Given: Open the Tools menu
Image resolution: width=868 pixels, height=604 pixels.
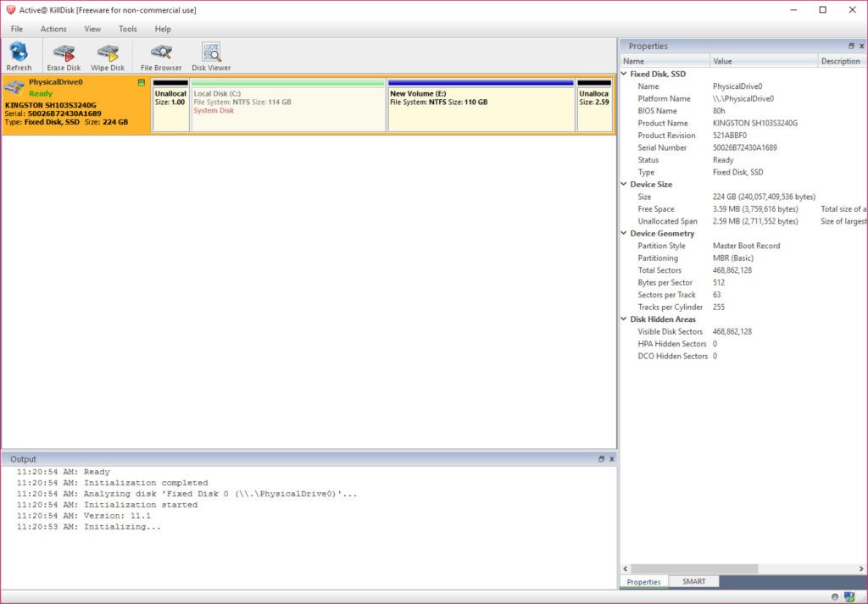Looking at the screenshot, I should coord(127,29).
